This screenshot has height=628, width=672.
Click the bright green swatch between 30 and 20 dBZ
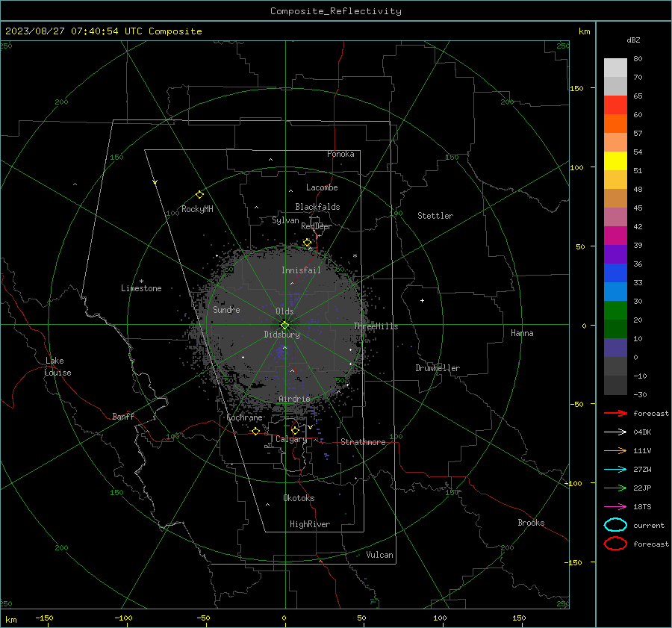[615, 311]
